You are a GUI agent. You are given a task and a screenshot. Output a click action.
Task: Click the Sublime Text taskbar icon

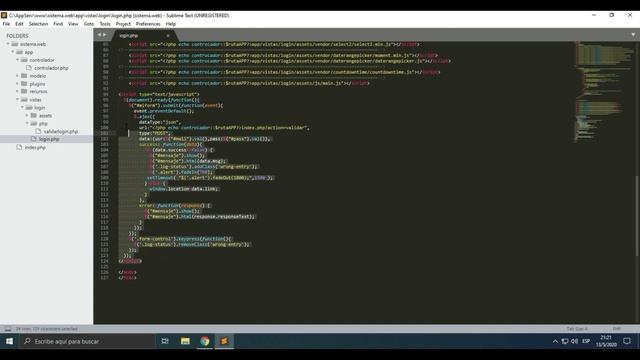click(224, 341)
